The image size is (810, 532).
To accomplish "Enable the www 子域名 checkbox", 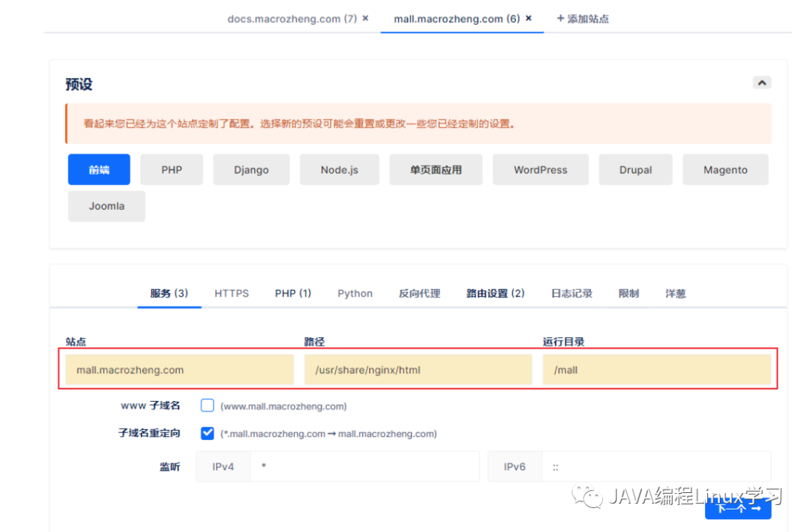I will tap(207, 405).
